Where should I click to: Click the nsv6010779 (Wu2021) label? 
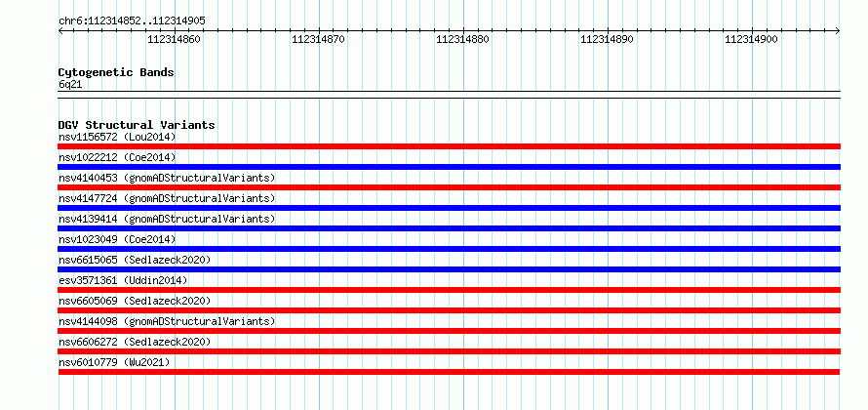tap(114, 362)
